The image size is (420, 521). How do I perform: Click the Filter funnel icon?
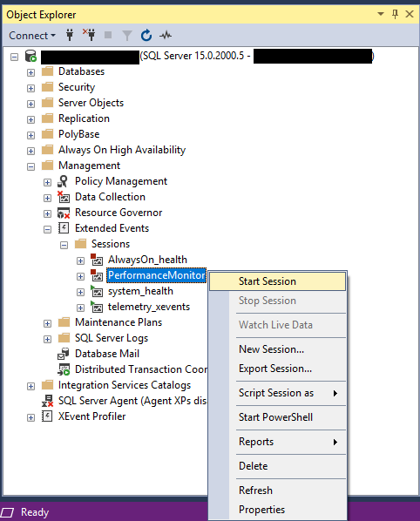point(127,35)
